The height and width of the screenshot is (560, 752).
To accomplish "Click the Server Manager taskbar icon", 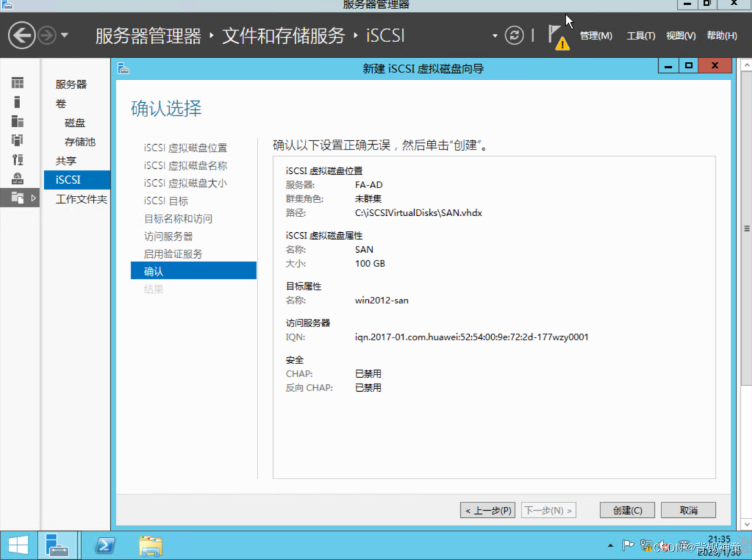I will [58, 545].
